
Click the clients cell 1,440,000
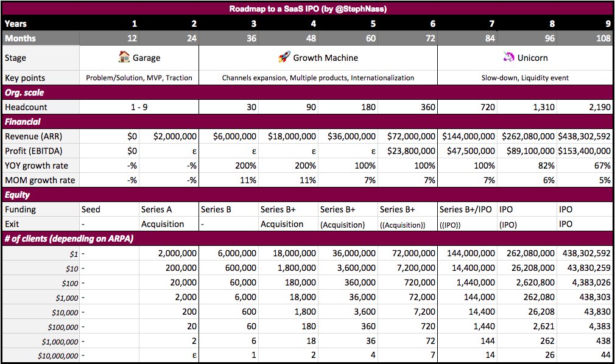click(x=467, y=283)
